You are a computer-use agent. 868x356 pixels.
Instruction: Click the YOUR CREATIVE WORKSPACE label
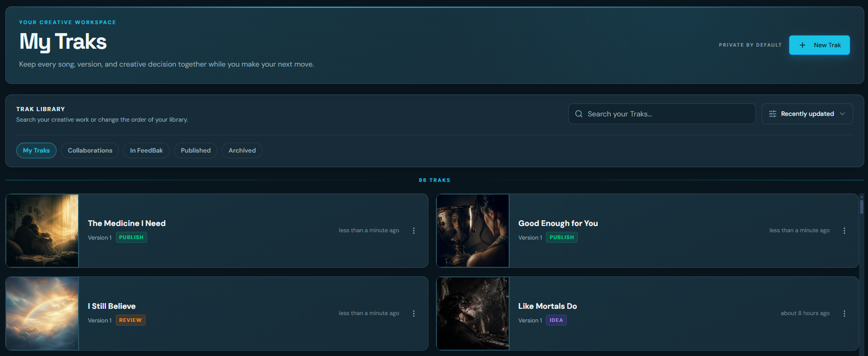point(68,23)
